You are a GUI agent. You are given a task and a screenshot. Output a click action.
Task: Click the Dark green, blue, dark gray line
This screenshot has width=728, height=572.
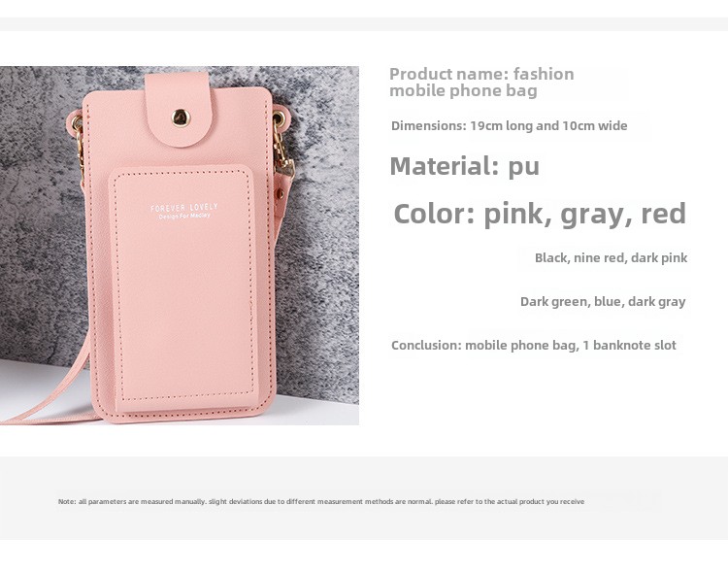click(x=603, y=302)
